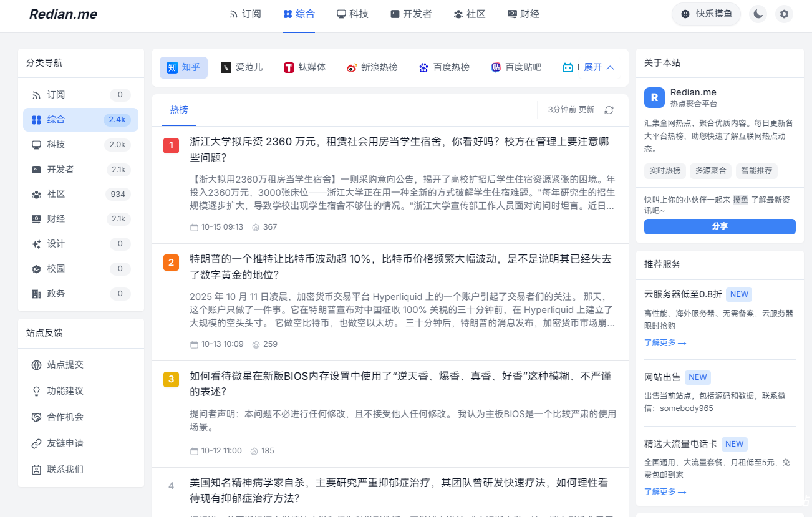This screenshot has height=517, width=812.
Task: Click the 快乐摸鱼 button
Action: tap(706, 14)
